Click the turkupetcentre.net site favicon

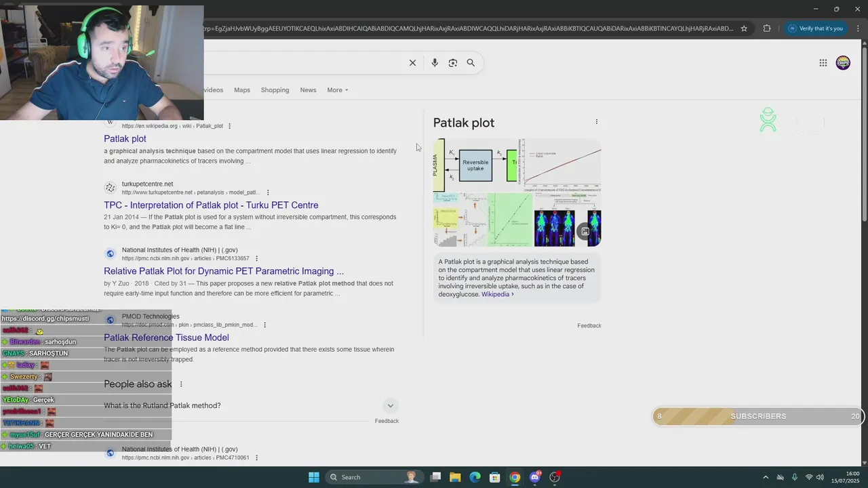click(110, 188)
